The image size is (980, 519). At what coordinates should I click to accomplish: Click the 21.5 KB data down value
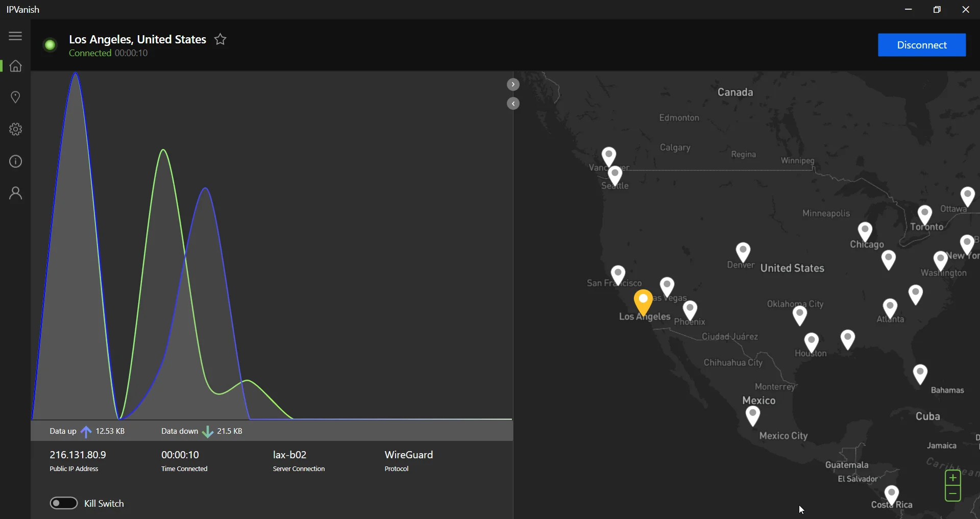click(x=230, y=431)
